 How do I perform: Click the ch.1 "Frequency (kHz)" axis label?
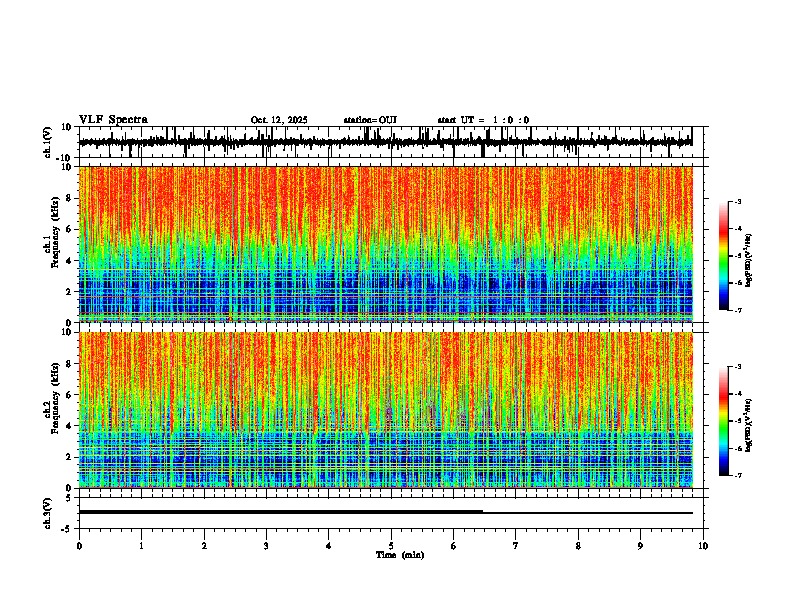tap(55, 232)
